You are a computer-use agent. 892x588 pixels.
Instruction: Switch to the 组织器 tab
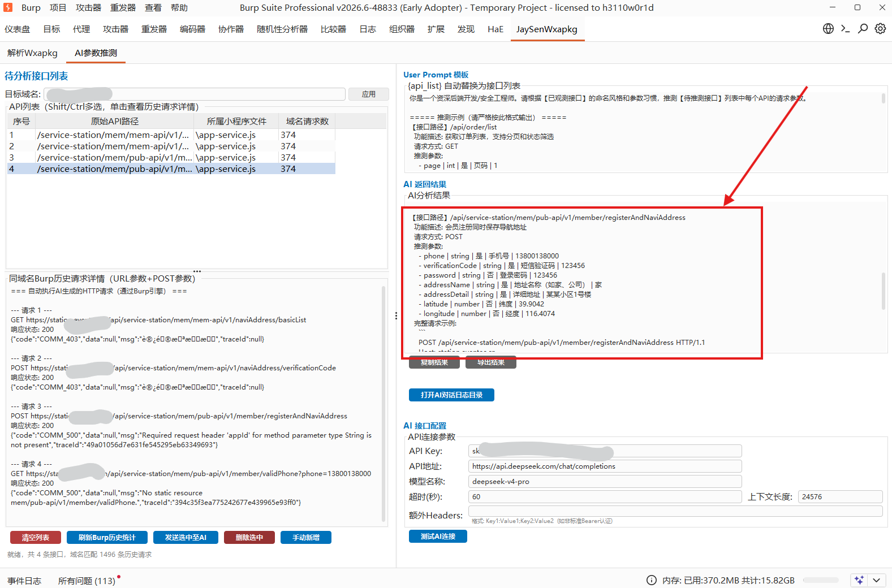click(402, 29)
